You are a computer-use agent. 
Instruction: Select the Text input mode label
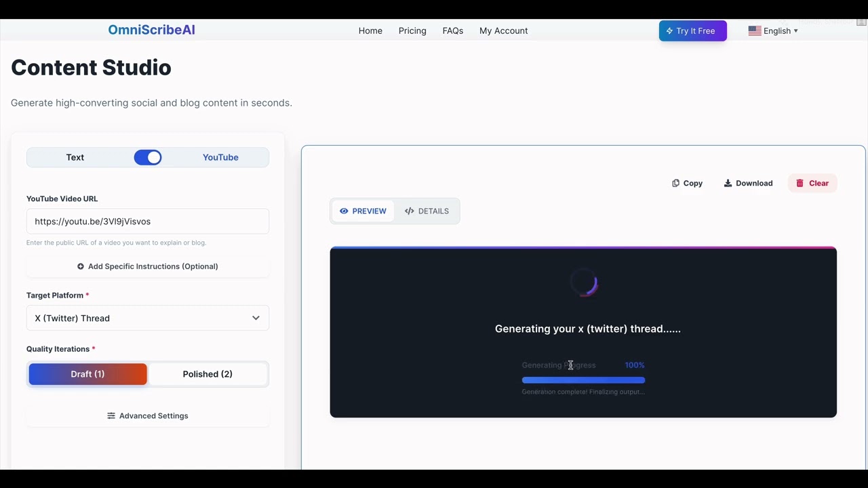click(x=75, y=157)
